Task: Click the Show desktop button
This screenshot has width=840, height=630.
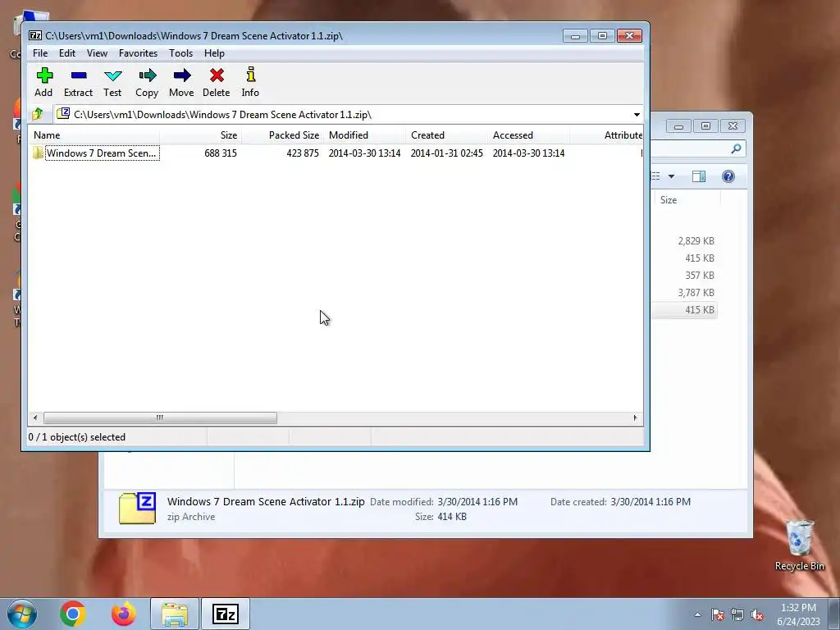Action: 833,614
